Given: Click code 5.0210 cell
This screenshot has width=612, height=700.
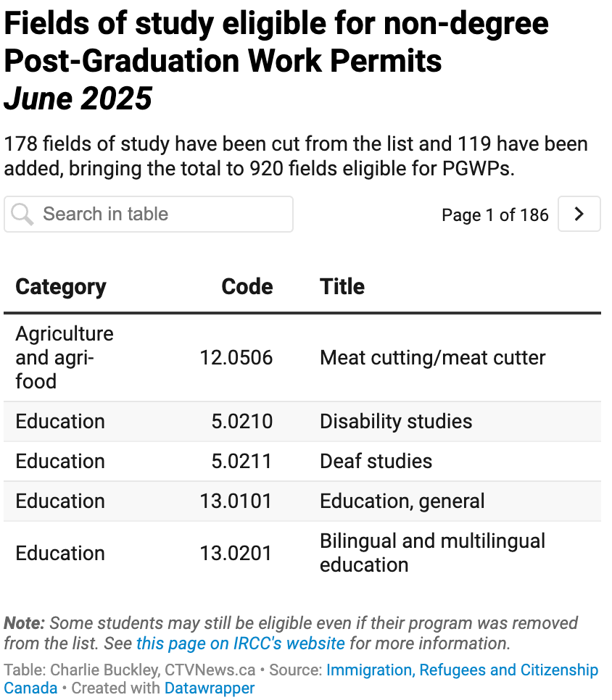Looking at the screenshot, I should click(x=241, y=422).
